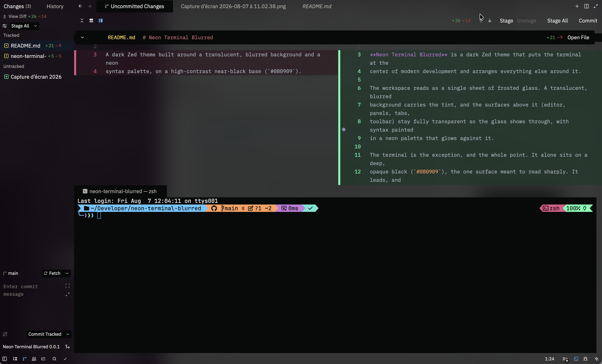The height and width of the screenshot is (364, 602).
Task: Toggle staging checkbox for Capture d'écran 2026
Action: 6,77
